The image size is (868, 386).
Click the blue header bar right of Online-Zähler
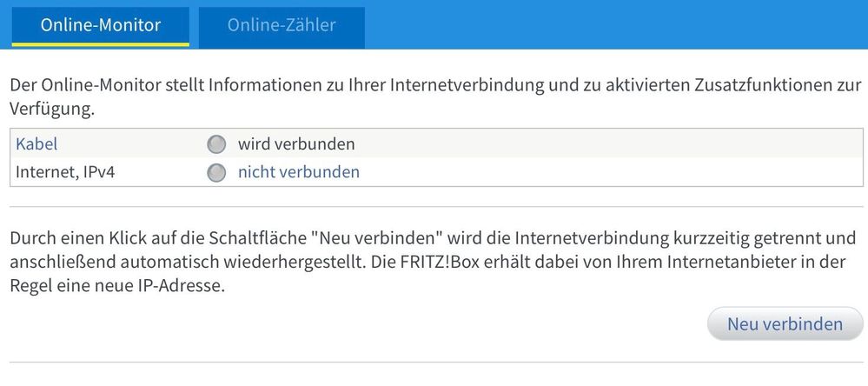tap(608, 24)
